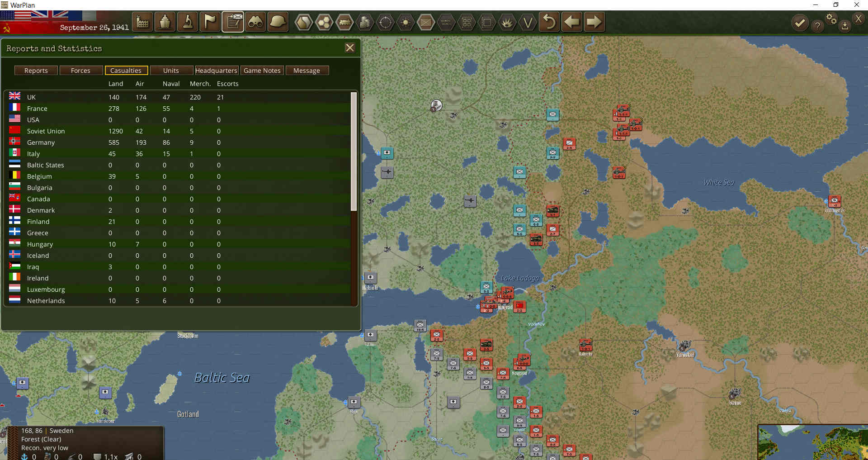Click the Soviet Union flag in casualties
The image size is (868, 460).
(15, 130)
